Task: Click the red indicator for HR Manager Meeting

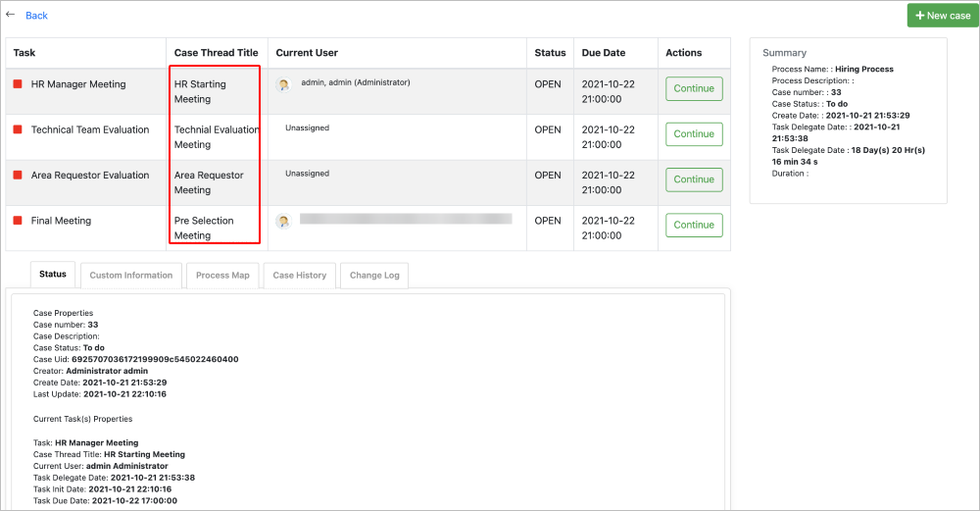Action: click(18, 84)
